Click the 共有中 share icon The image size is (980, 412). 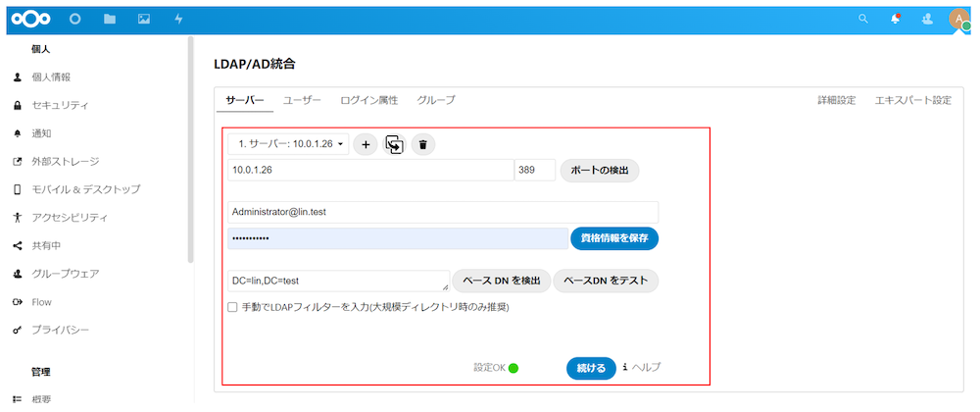[x=18, y=245]
